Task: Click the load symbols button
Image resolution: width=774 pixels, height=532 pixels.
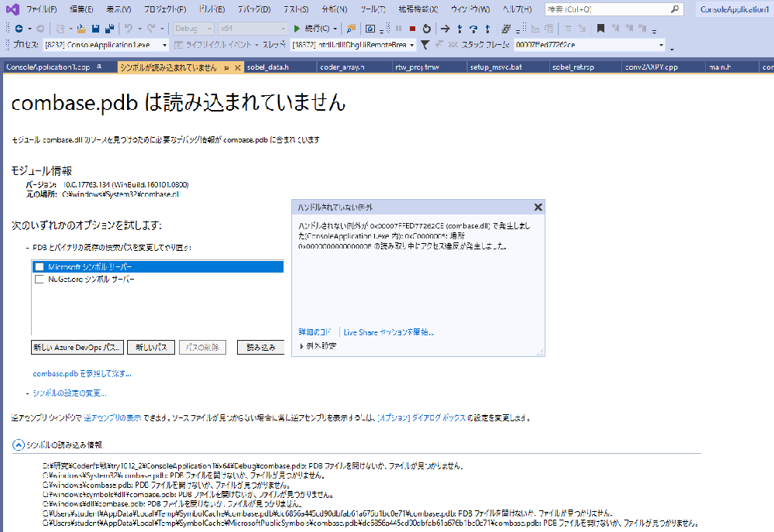Action: (x=260, y=348)
